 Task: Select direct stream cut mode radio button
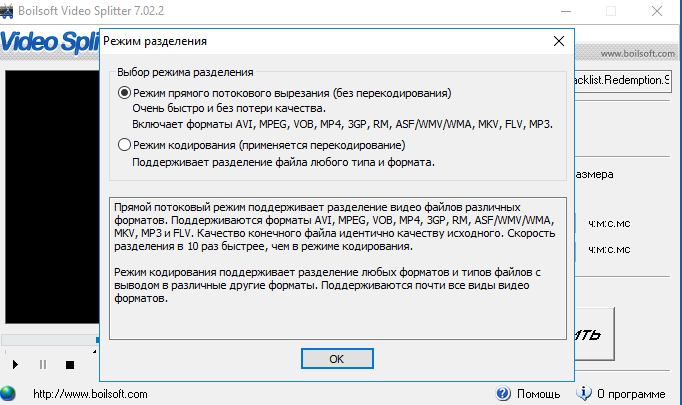point(124,93)
